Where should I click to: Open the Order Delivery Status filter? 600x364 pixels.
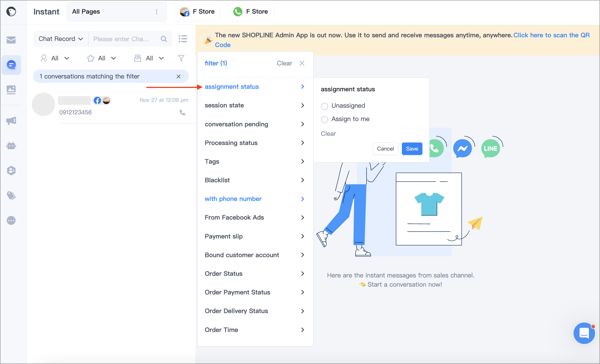tap(255, 311)
